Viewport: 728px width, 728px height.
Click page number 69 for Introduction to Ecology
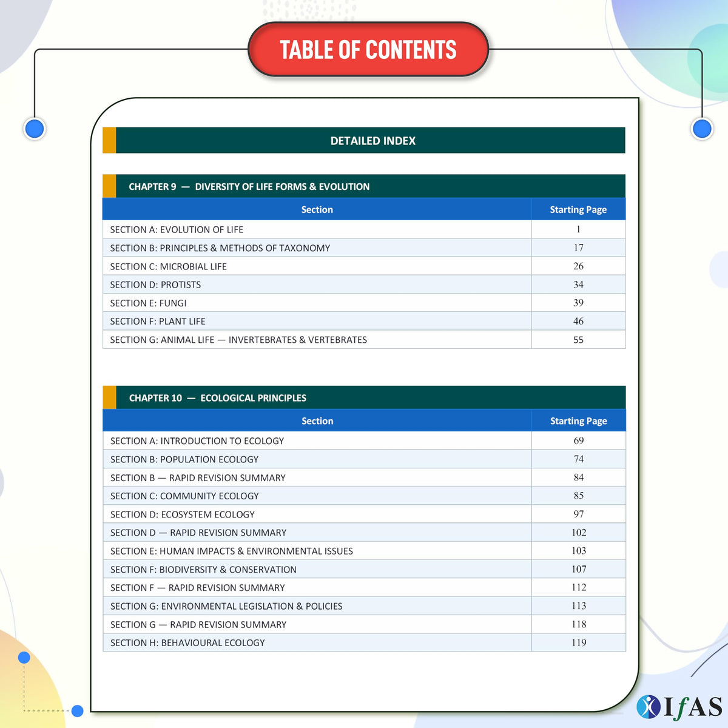(x=579, y=440)
